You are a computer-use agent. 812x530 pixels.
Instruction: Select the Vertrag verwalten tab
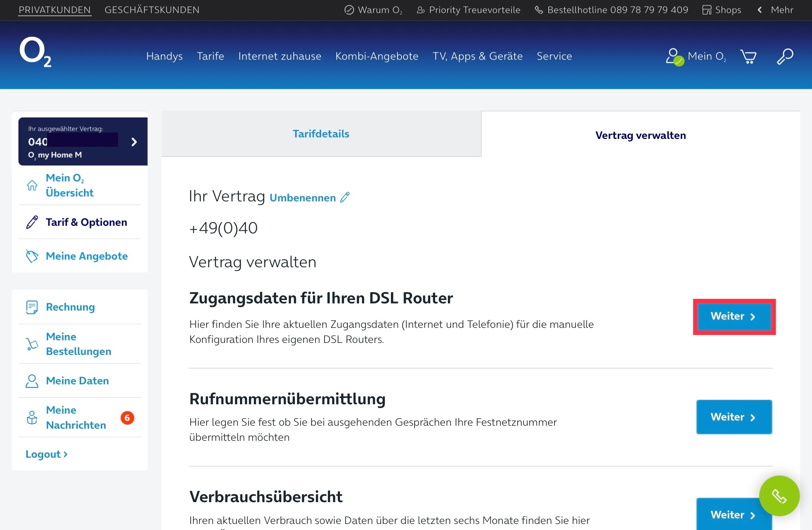640,136
